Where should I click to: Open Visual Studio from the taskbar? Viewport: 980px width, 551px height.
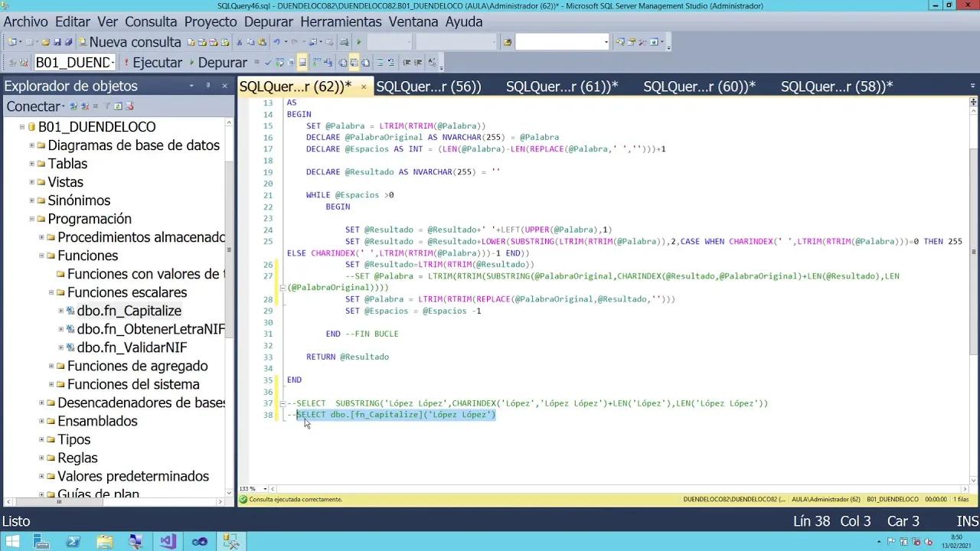pyautogui.click(x=168, y=542)
